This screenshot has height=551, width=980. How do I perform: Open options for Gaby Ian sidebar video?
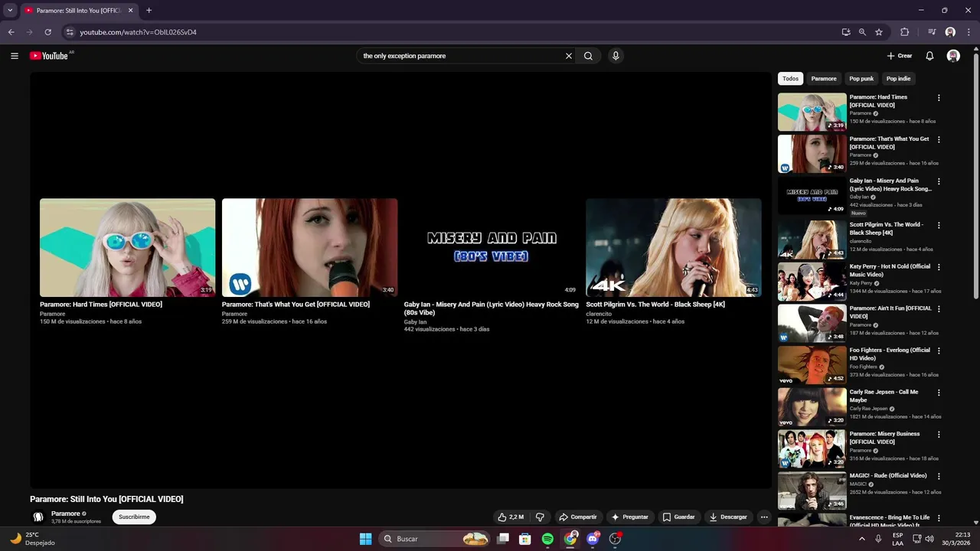click(939, 182)
